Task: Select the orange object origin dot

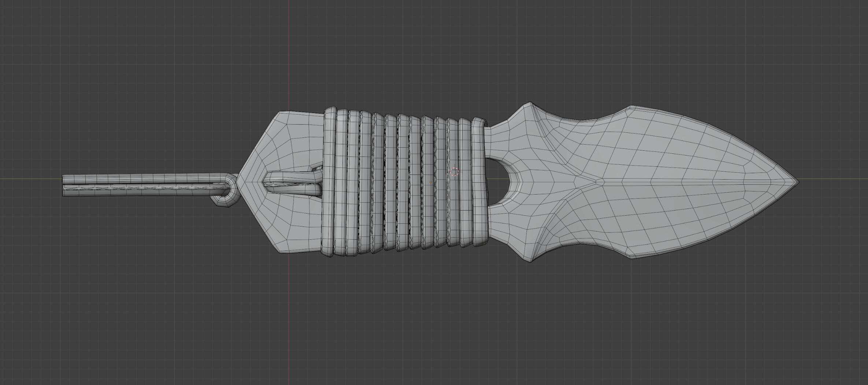Action: (431, 182)
